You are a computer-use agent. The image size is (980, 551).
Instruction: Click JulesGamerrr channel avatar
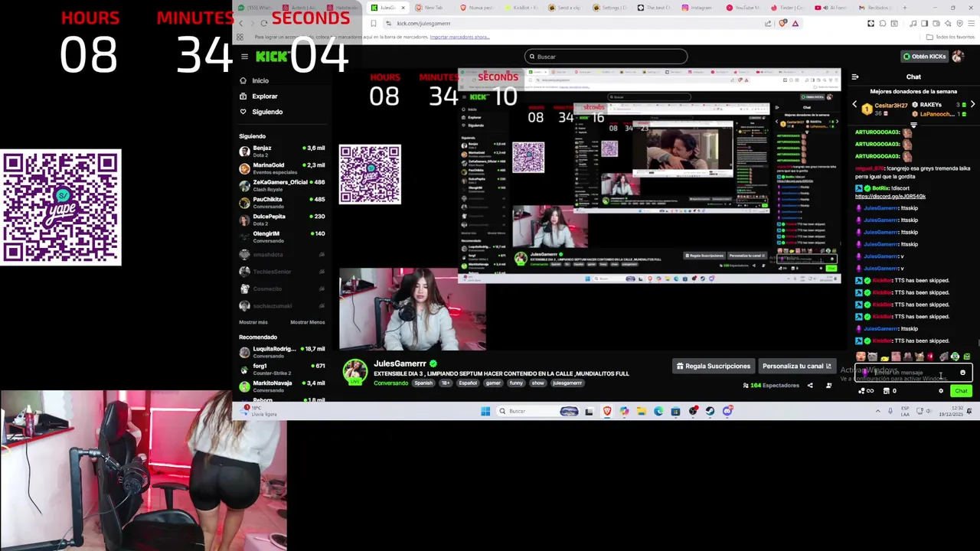pyautogui.click(x=354, y=373)
